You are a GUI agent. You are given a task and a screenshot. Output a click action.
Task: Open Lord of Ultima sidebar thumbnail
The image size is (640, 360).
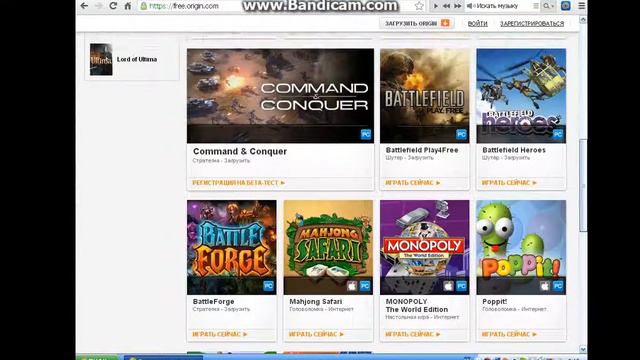(x=101, y=60)
